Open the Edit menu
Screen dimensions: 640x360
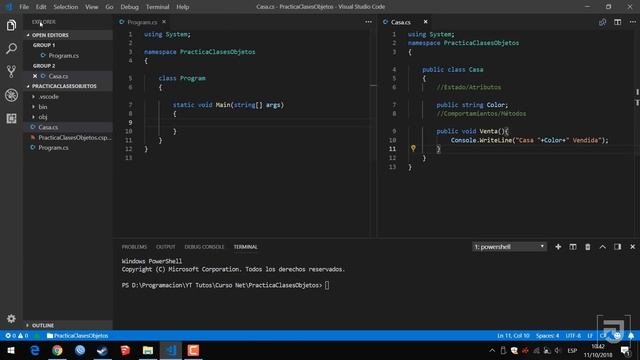[x=41, y=7]
